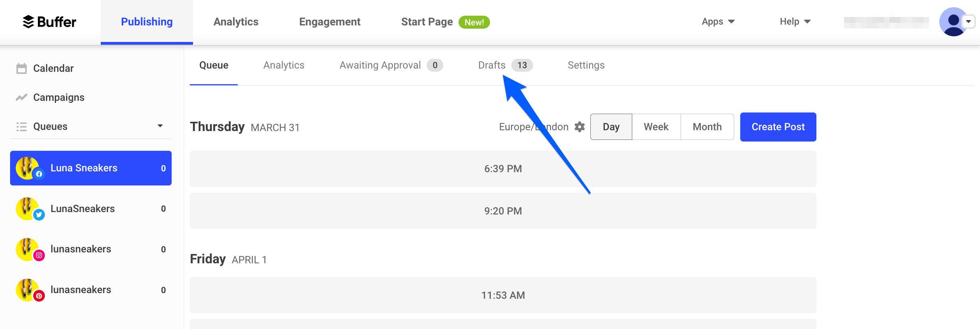
Task: Select the Month view
Action: [707, 127]
